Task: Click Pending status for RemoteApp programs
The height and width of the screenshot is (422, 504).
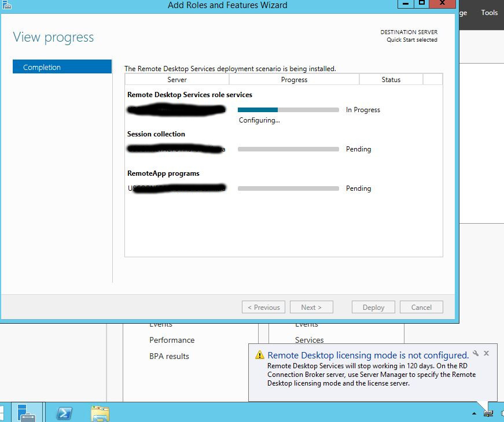Action: pos(358,188)
